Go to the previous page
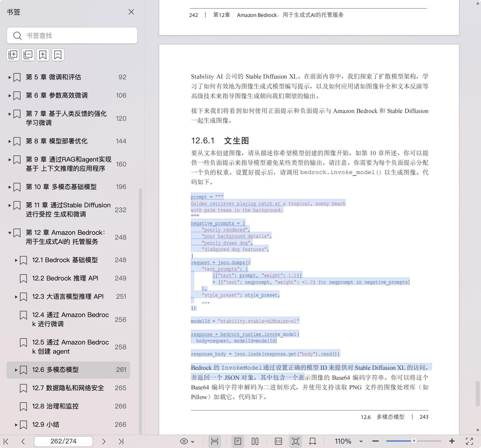This screenshot has width=481, height=448. (23, 441)
